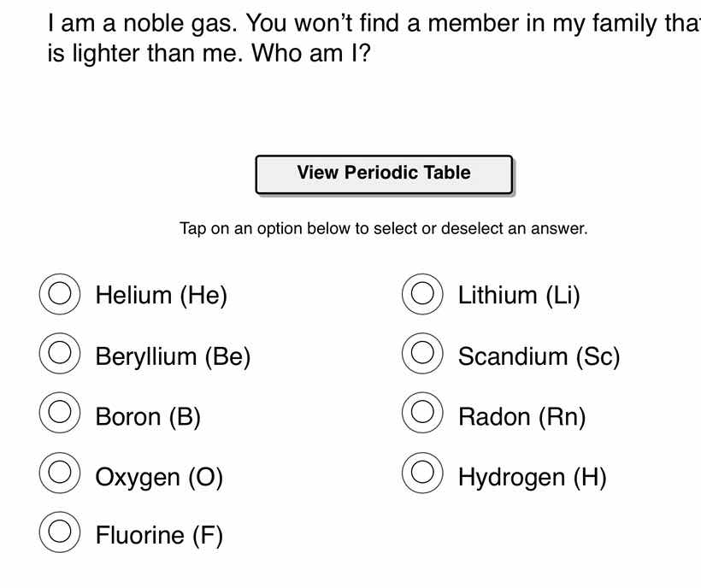Screen dimensions: 701x588
Task: Select the Oxygen (O) answer option
Action: click(60, 475)
